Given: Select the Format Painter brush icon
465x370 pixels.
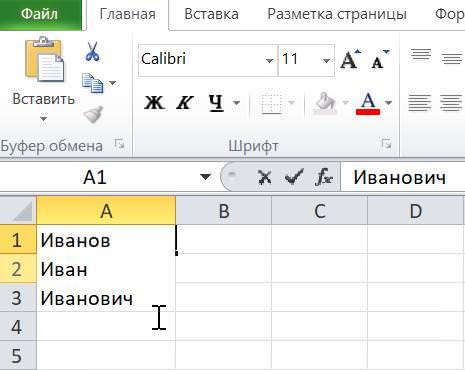Looking at the screenshot, I should [93, 114].
